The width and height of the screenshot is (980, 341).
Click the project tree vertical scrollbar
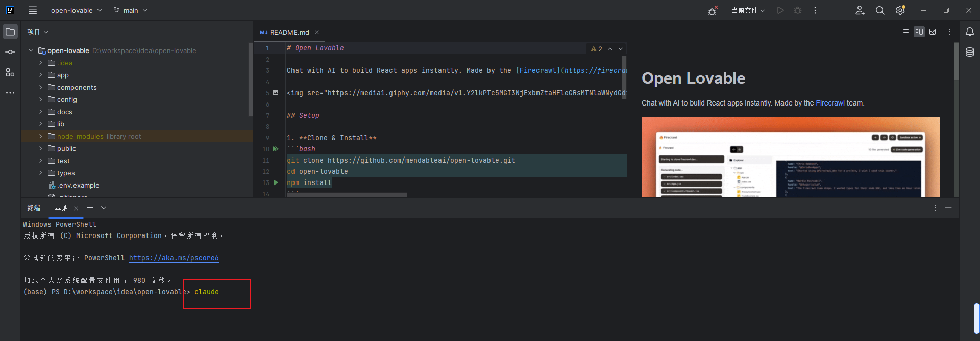tap(250, 80)
